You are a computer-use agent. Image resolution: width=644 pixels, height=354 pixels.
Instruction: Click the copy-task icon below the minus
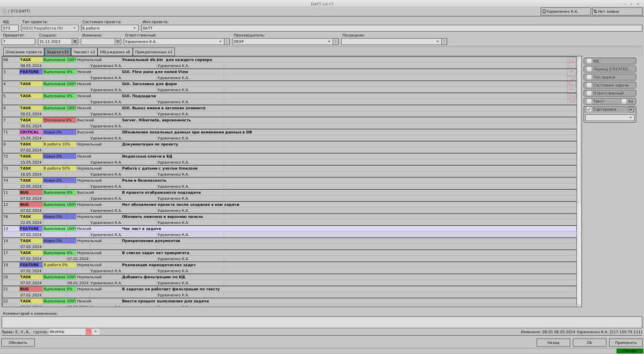point(572,98)
